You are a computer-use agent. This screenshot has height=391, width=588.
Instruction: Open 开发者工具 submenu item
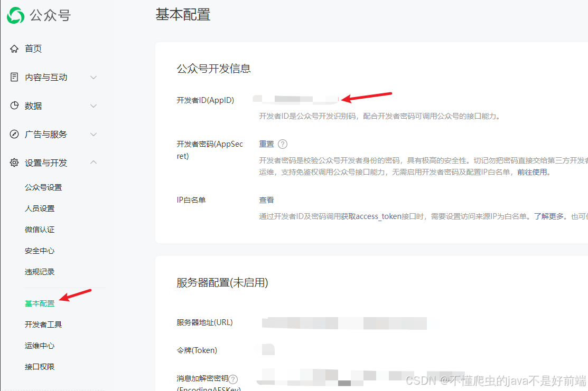pos(43,325)
